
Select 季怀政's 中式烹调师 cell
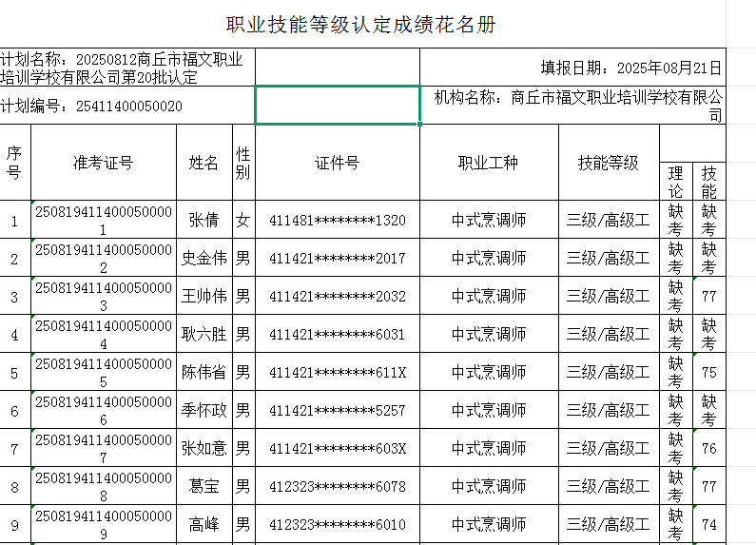(x=489, y=411)
